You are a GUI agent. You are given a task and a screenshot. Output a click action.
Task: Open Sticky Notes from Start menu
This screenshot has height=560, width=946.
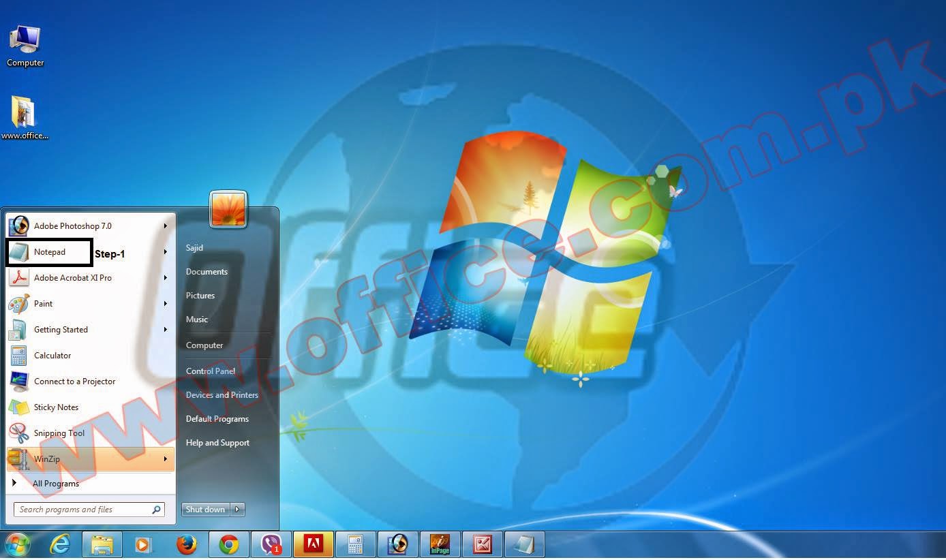[91, 407]
